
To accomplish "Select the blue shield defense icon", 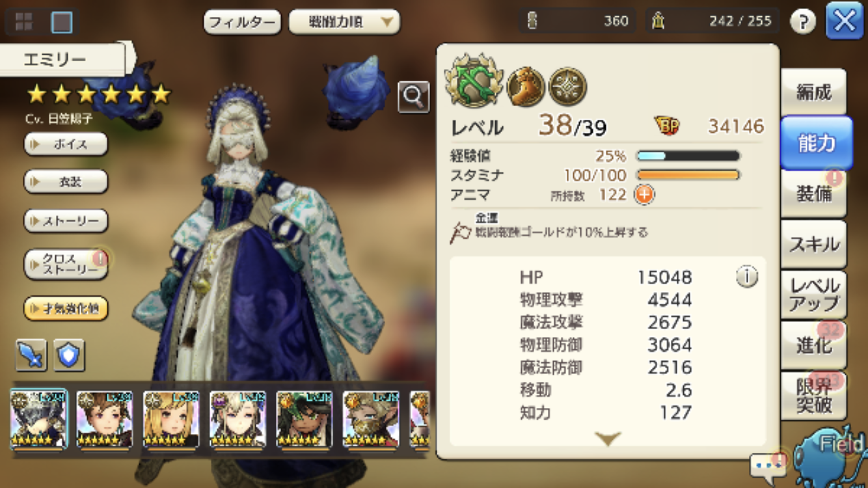I will coord(69,355).
